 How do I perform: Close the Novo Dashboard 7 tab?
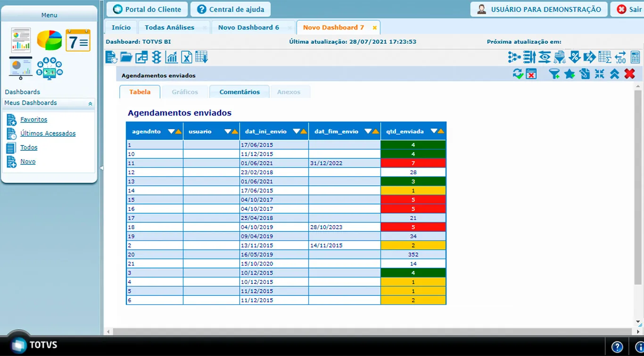click(375, 28)
